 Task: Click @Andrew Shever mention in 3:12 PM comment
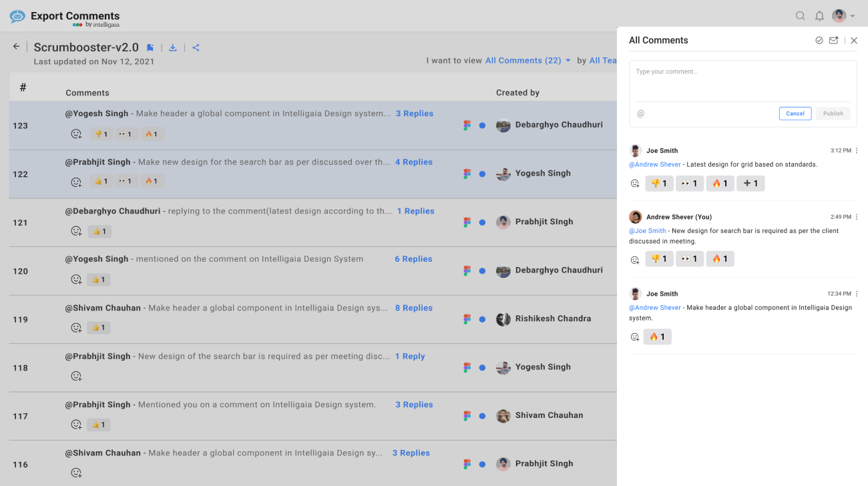[x=655, y=164]
